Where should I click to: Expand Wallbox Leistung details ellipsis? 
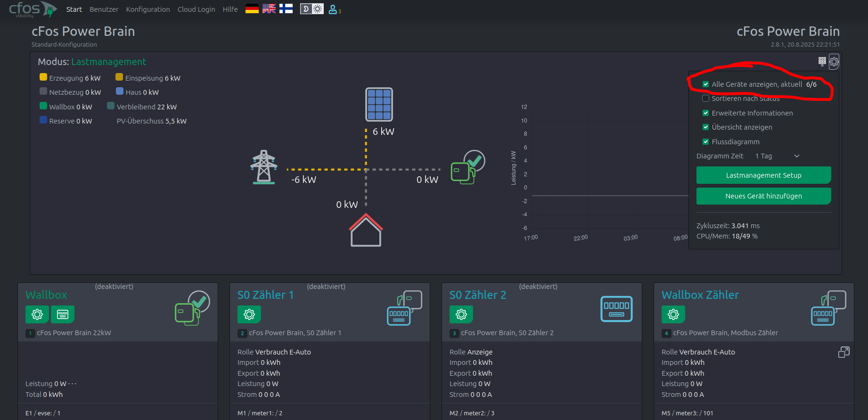pyautogui.click(x=72, y=384)
